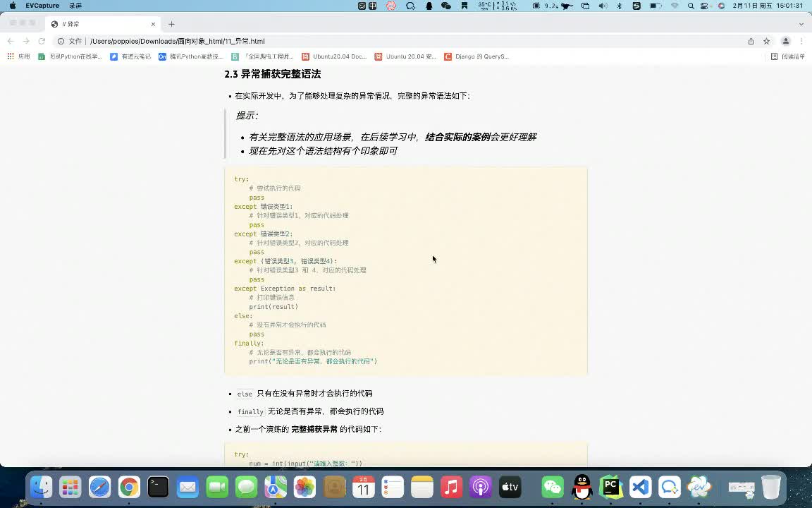This screenshot has height=508, width=812.
Task: Open the 应用 apps shortcut in bookmarks bar
Action: pos(18,56)
